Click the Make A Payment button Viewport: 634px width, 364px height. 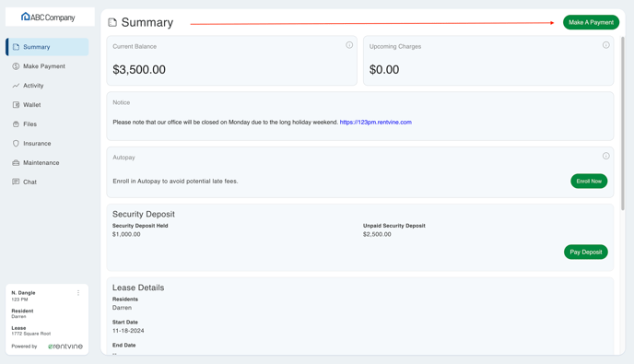(591, 22)
